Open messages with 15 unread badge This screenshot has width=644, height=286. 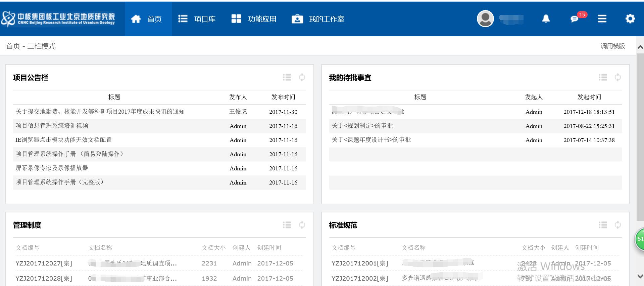(x=575, y=19)
